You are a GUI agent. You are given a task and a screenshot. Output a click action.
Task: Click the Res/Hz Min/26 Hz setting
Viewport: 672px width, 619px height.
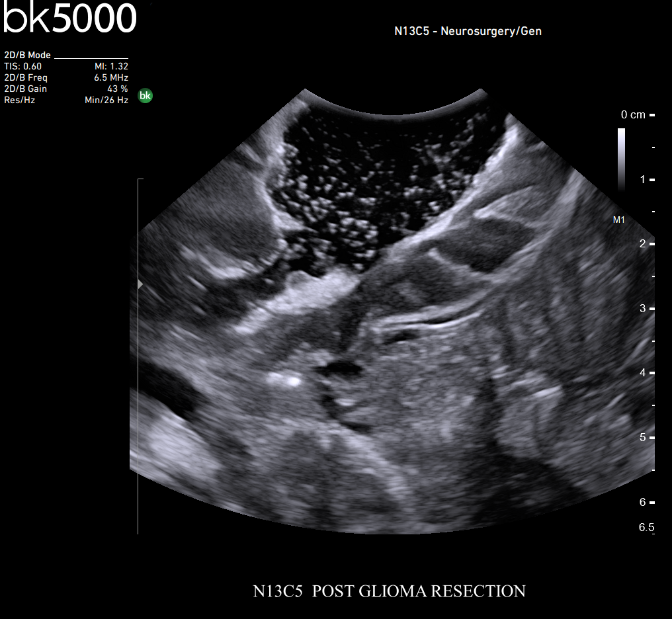click(105, 100)
